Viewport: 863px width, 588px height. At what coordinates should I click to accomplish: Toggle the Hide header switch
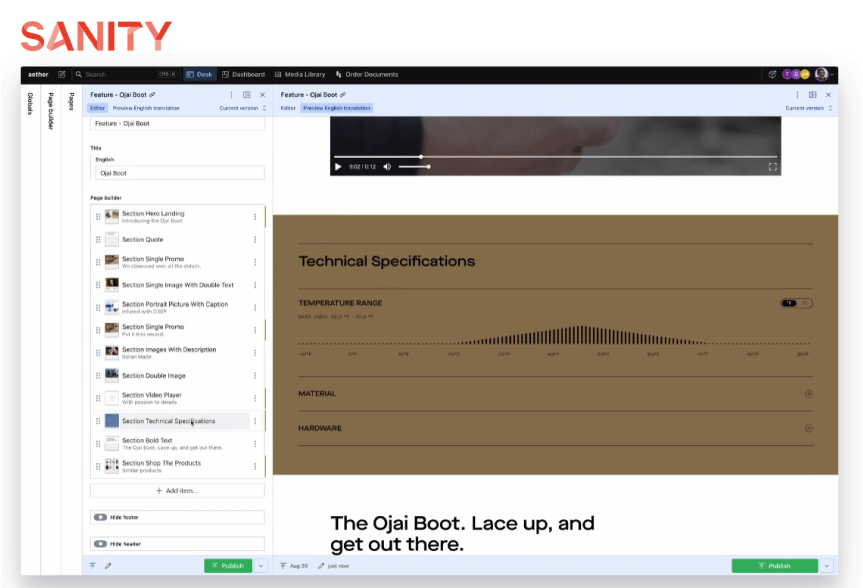click(100, 544)
